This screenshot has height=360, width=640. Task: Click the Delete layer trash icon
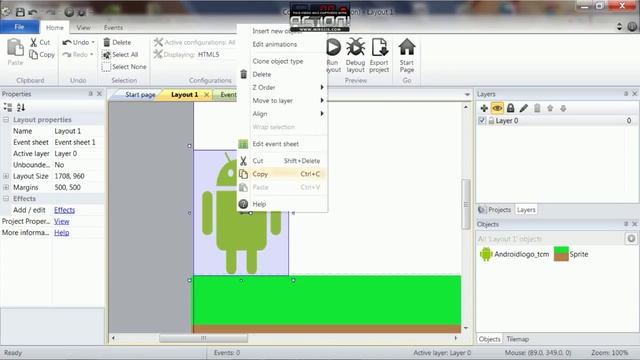coord(537,108)
